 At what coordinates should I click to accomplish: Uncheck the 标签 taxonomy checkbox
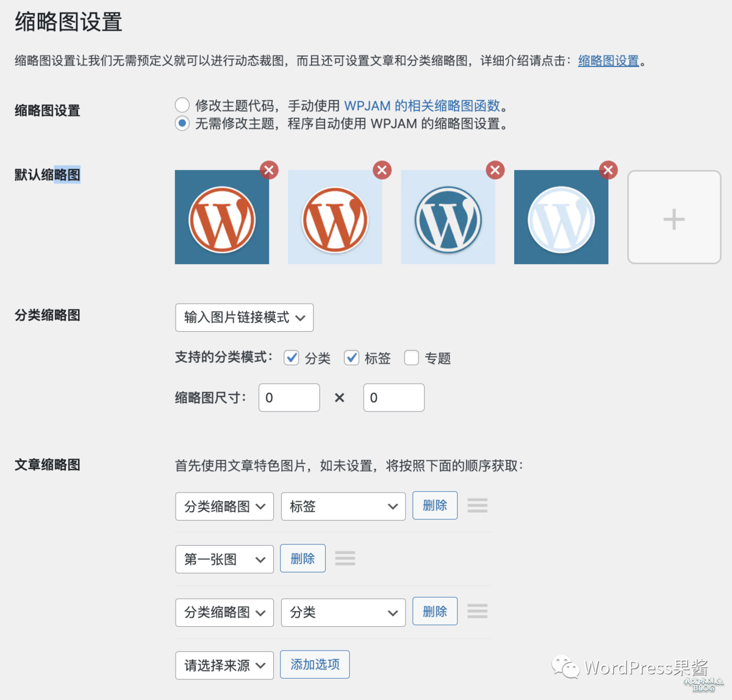[x=351, y=358]
